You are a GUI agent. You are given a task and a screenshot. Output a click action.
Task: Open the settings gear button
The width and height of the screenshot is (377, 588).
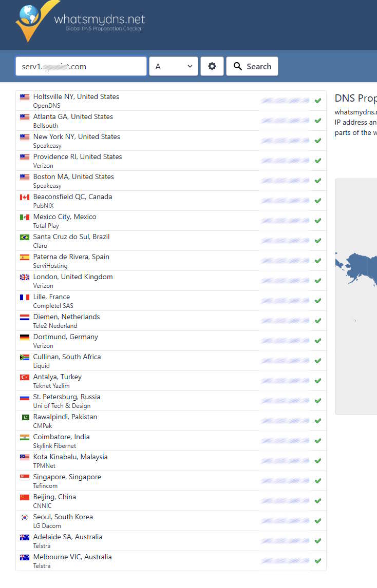point(212,66)
